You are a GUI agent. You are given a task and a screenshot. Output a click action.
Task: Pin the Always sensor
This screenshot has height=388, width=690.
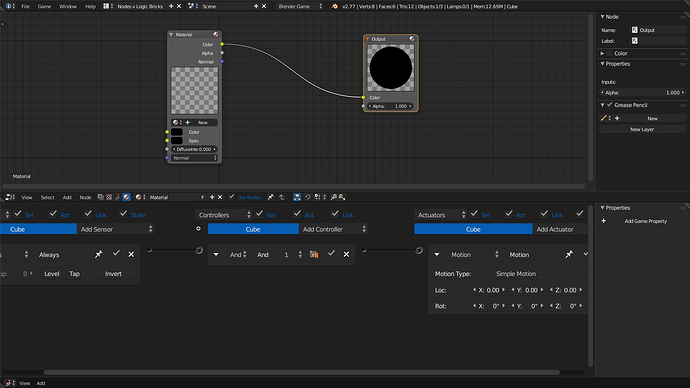[99, 254]
